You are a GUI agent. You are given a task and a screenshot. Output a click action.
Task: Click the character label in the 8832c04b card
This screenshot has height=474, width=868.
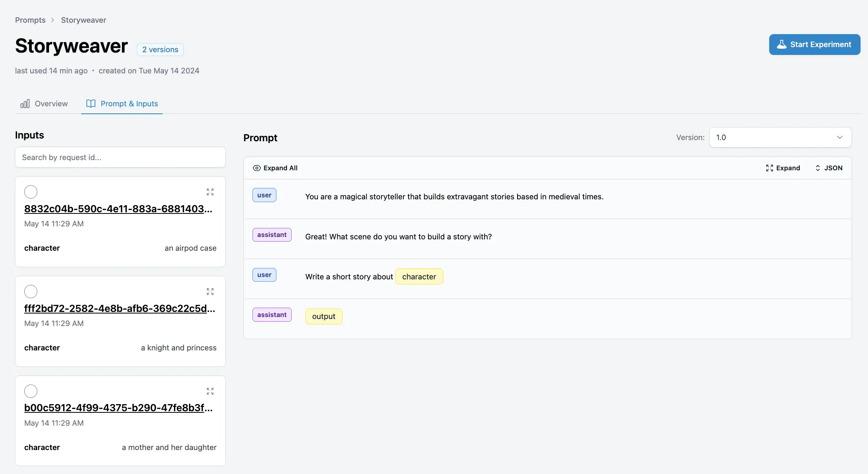pyautogui.click(x=42, y=248)
